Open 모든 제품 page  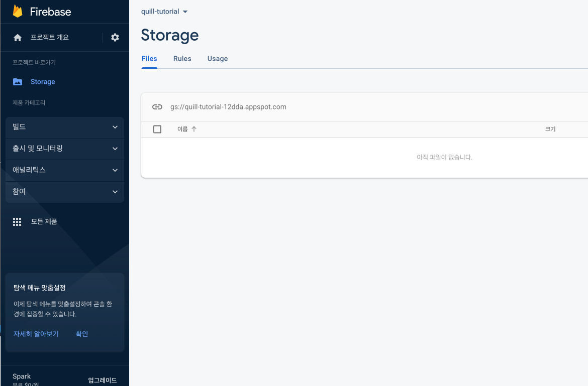click(x=44, y=222)
